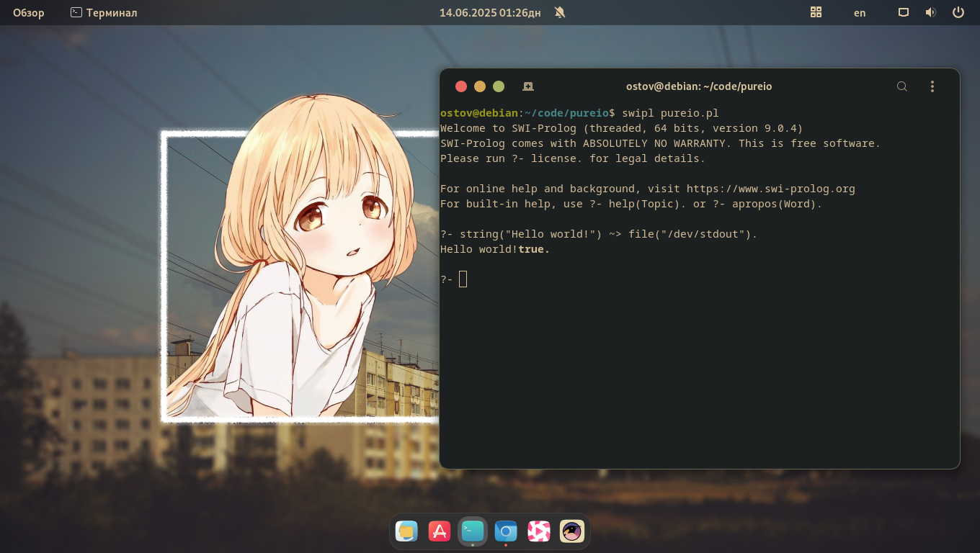Open the penguin icon app in the dock
980x553 pixels.
(572, 531)
